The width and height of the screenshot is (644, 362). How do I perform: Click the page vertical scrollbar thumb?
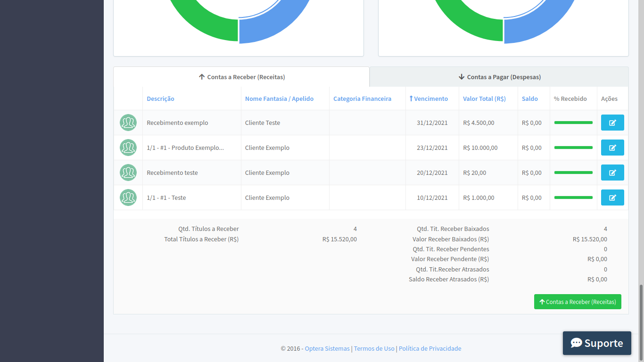(x=641, y=323)
